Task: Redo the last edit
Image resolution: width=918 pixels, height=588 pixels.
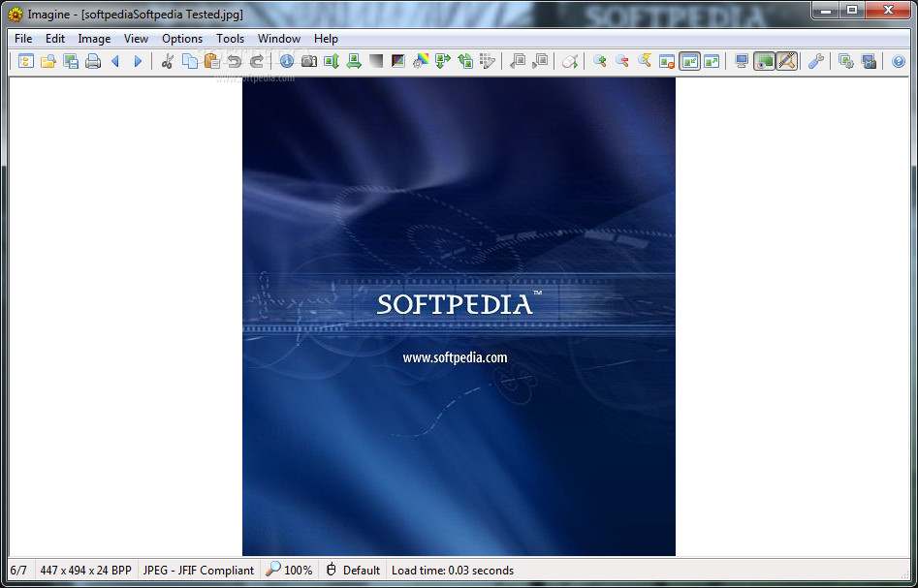Action: 257,61
